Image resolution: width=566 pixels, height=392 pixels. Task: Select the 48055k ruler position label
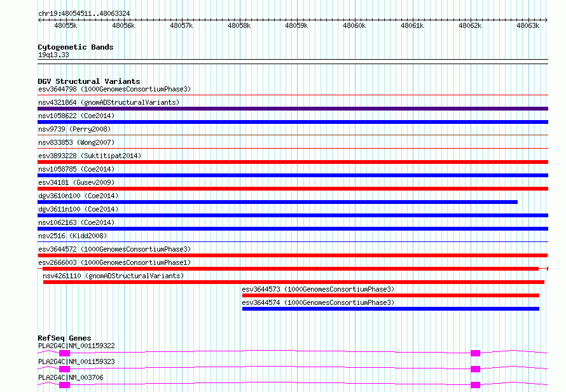click(66, 25)
